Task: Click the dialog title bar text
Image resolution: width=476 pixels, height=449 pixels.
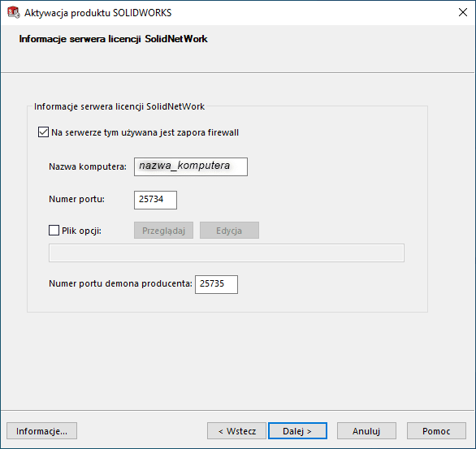Action: [x=97, y=13]
